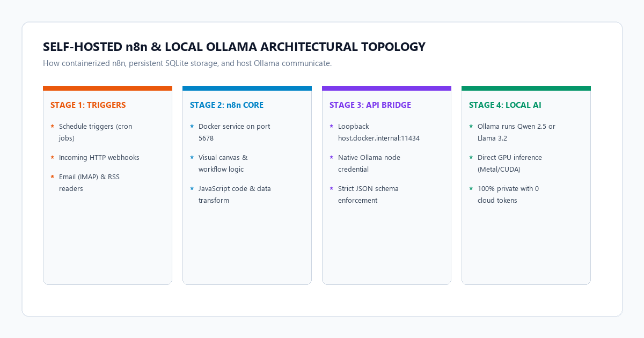
Task: Click 'Incoming HTTP webhooks' bullet
Action: 95,158
